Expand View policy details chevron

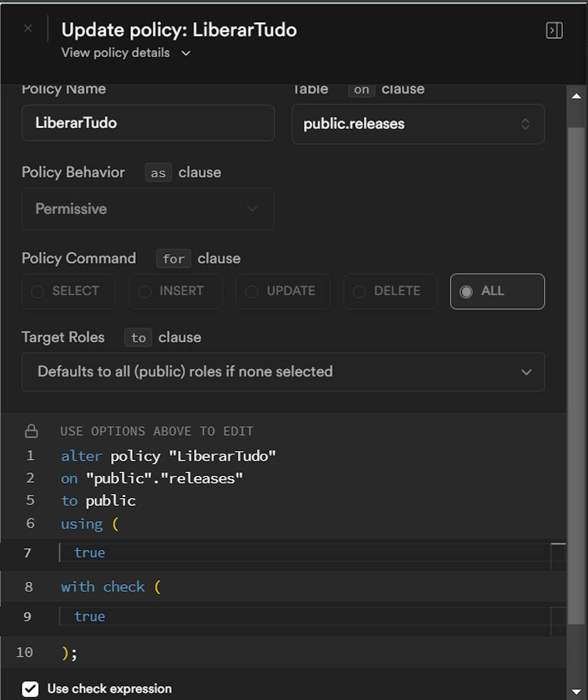pyautogui.click(x=186, y=54)
